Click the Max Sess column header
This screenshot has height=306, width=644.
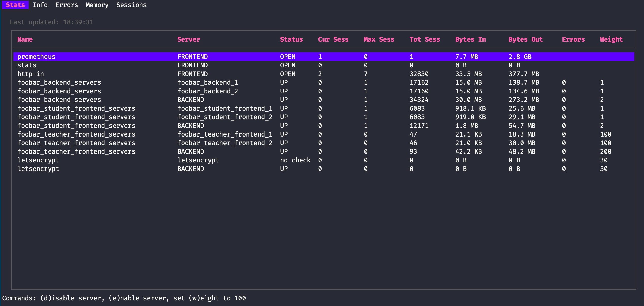(379, 39)
